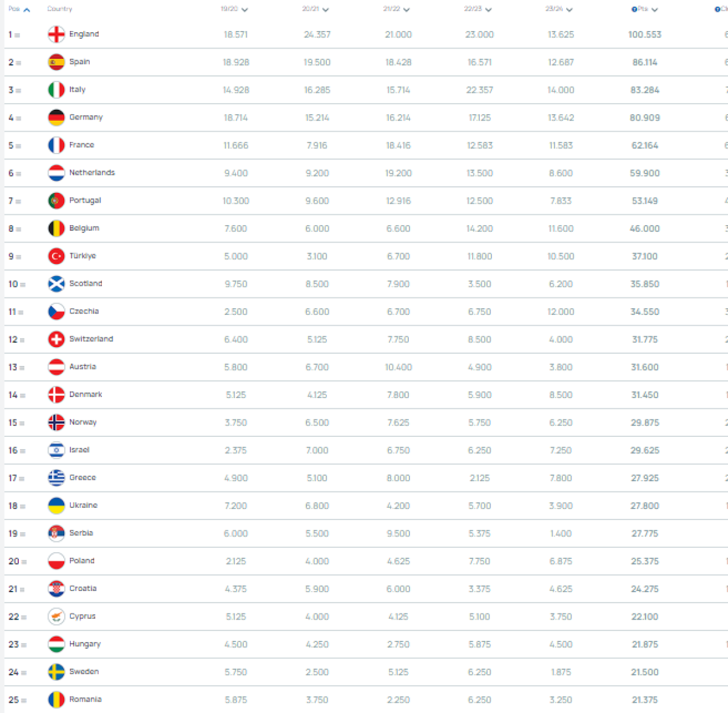Click the Israel flag icon
This screenshot has height=713, width=728.
pyautogui.click(x=56, y=450)
